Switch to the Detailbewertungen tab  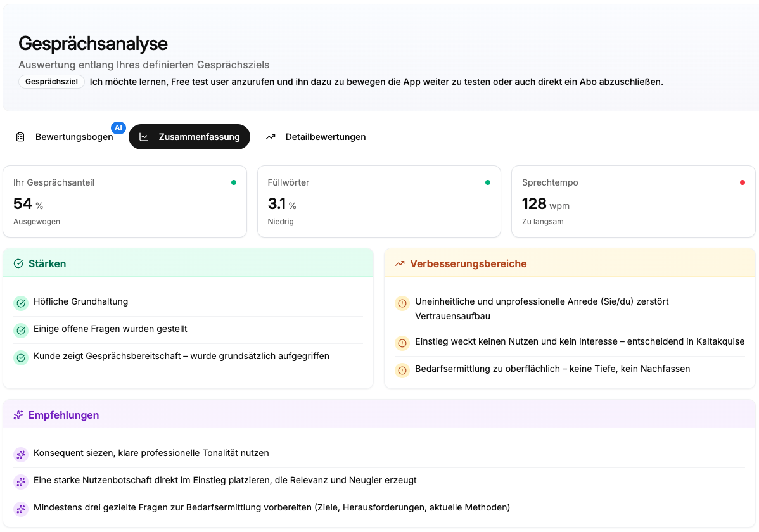tap(315, 136)
